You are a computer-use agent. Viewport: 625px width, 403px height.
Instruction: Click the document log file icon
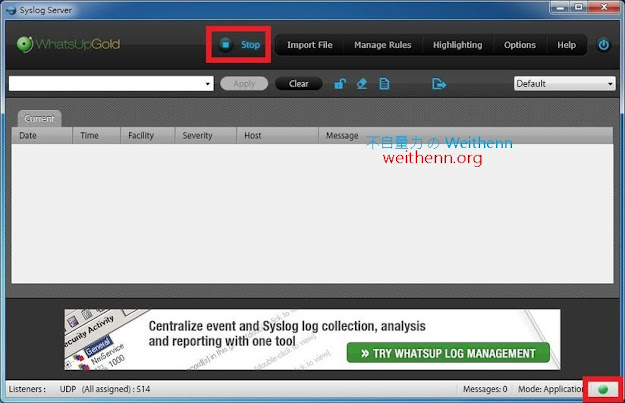point(384,84)
